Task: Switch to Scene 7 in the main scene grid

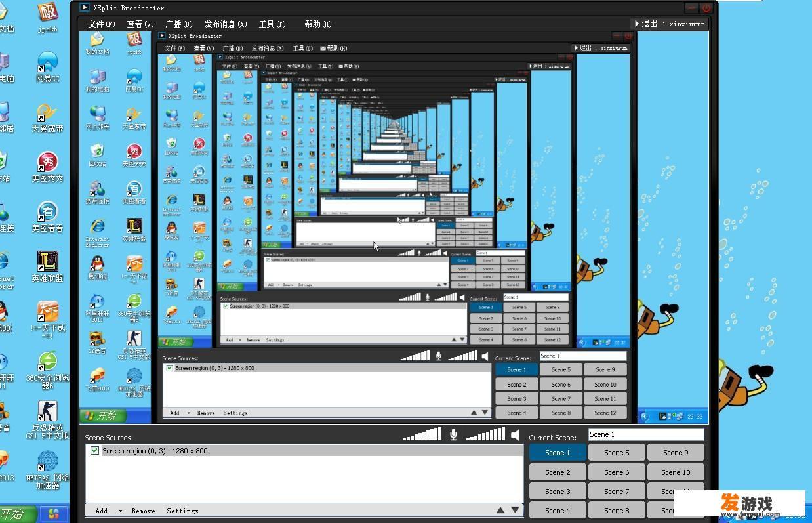Action: pos(617,492)
